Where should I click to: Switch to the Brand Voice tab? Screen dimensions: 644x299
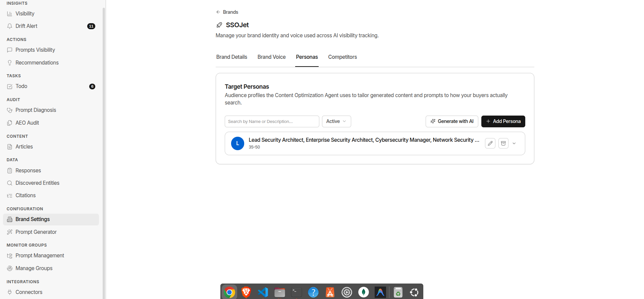click(272, 57)
